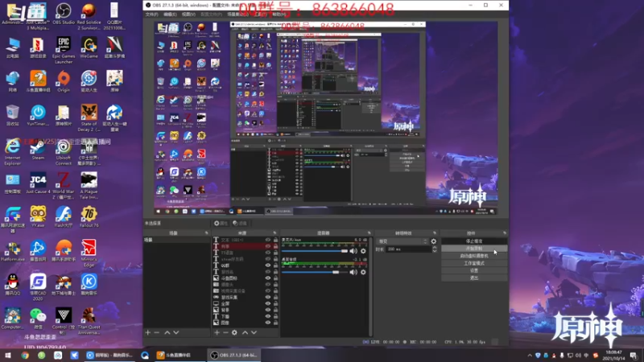
Task: Move the selected source up
Action: [x=246, y=332]
